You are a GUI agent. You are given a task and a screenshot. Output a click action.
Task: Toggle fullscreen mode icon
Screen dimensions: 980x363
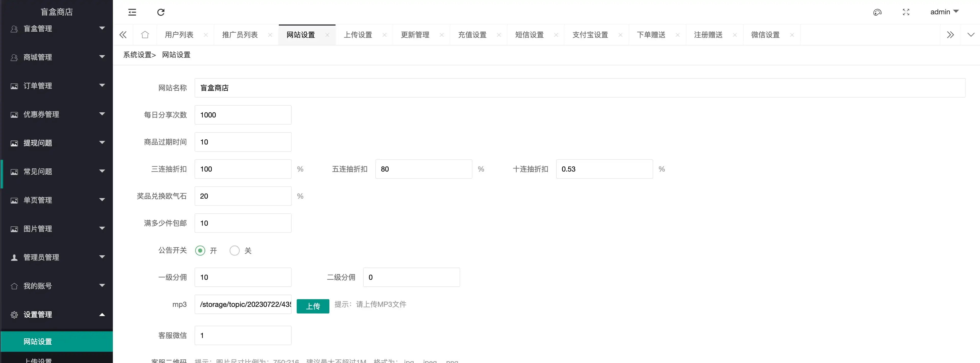click(906, 12)
